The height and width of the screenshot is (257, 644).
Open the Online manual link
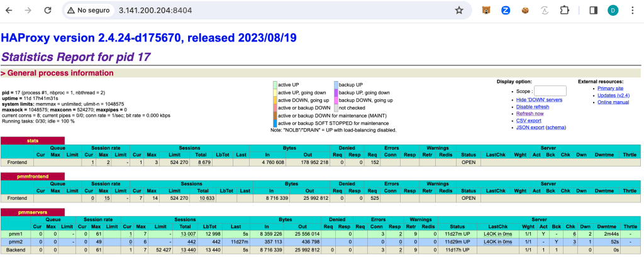pyautogui.click(x=613, y=102)
